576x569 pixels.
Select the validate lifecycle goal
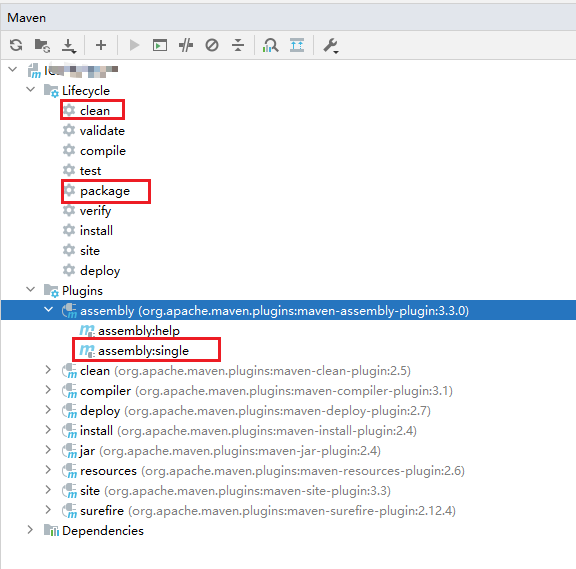point(94,130)
